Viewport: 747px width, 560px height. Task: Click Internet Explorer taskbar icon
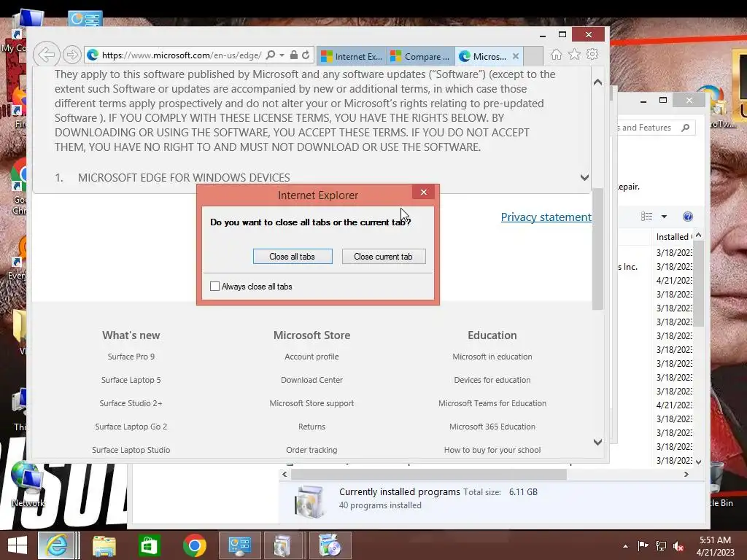point(57,545)
